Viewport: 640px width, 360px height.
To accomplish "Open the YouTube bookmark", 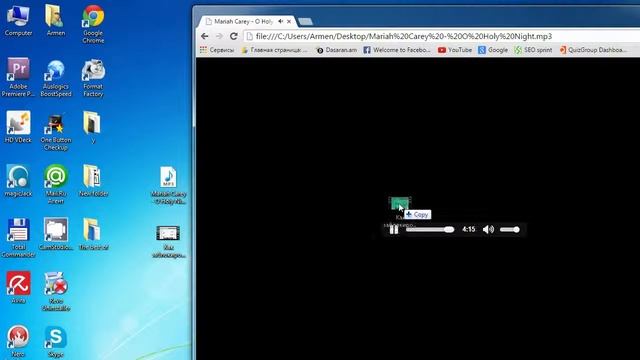I will pos(455,50).
